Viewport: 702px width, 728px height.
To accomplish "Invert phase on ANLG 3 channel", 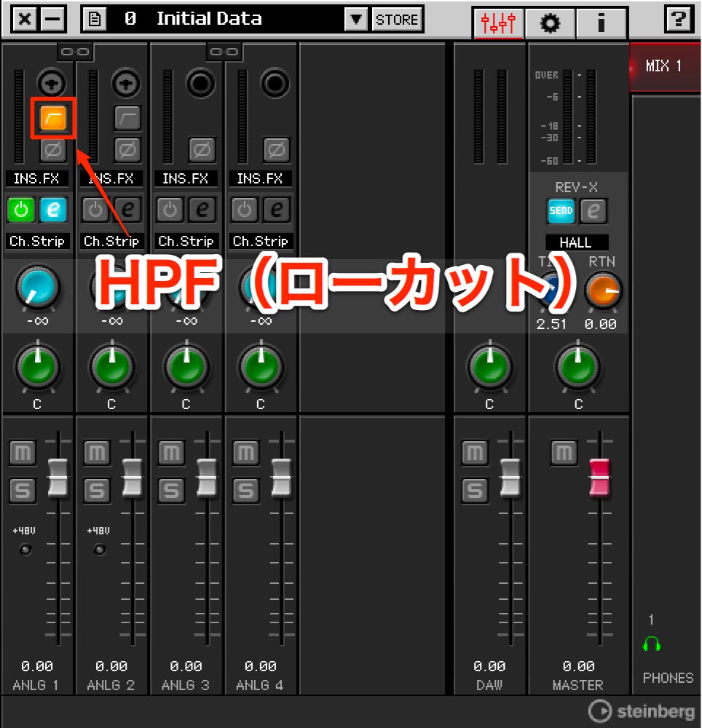I will pos(202,149).
